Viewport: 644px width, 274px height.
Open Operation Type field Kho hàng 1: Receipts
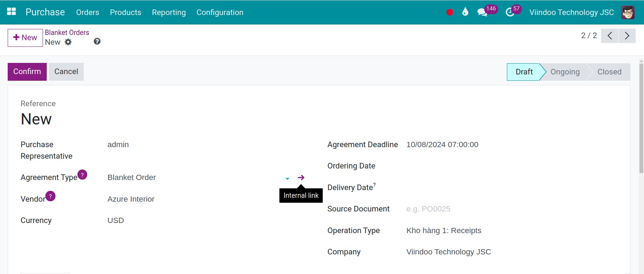pos(512,230)
